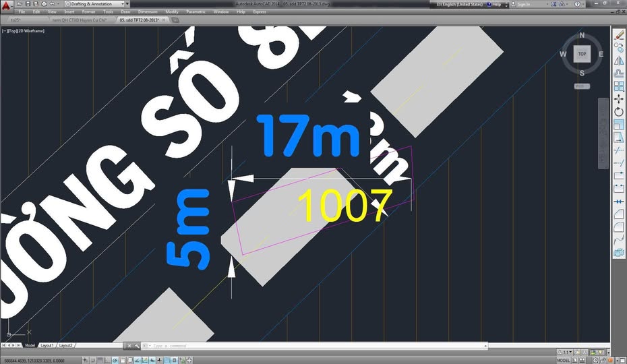Select the Move tool in Modify toolbar
Image resolution: width=627 pixels, height=364 pixels.
coord(619,99)
